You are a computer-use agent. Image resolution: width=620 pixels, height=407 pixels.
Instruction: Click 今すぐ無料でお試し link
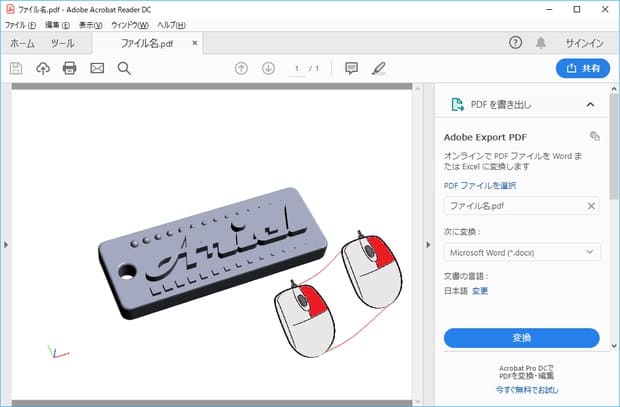pos(527,390)
